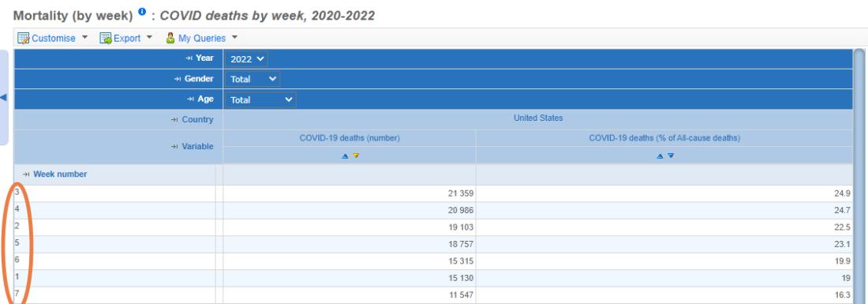
Task: Click the percentage cell 16.3
Action: coord(664,295)
